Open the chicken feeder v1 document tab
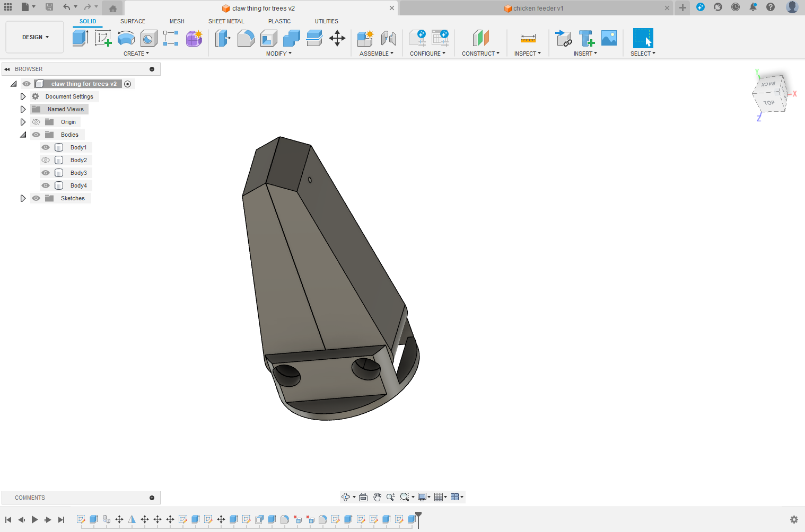 (x=536, y=8)
